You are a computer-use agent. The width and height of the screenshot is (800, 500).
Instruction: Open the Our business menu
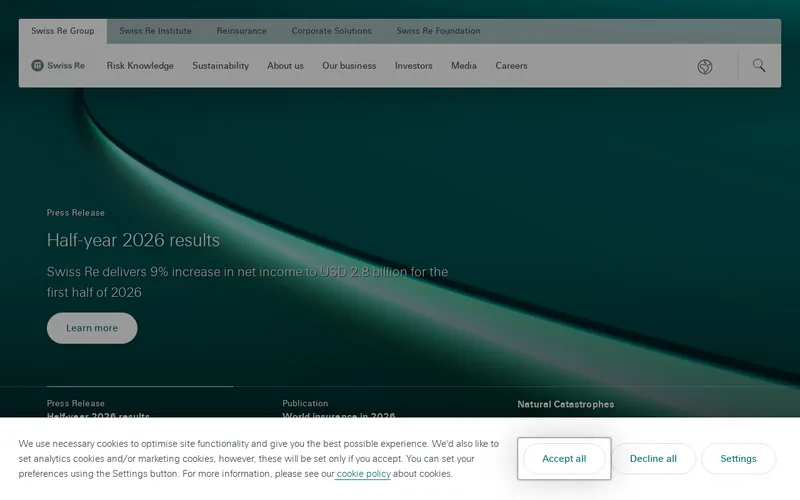pyautogui.click(x=349, y=66)
